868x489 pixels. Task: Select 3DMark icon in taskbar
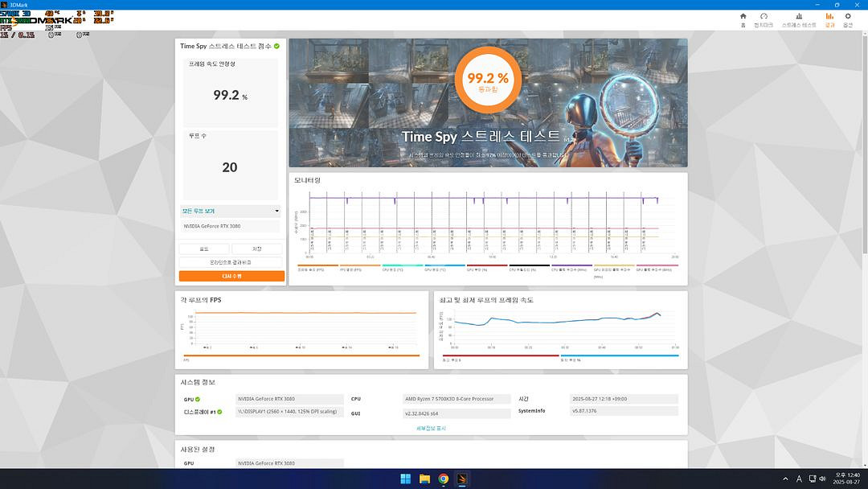pos(462,479)
